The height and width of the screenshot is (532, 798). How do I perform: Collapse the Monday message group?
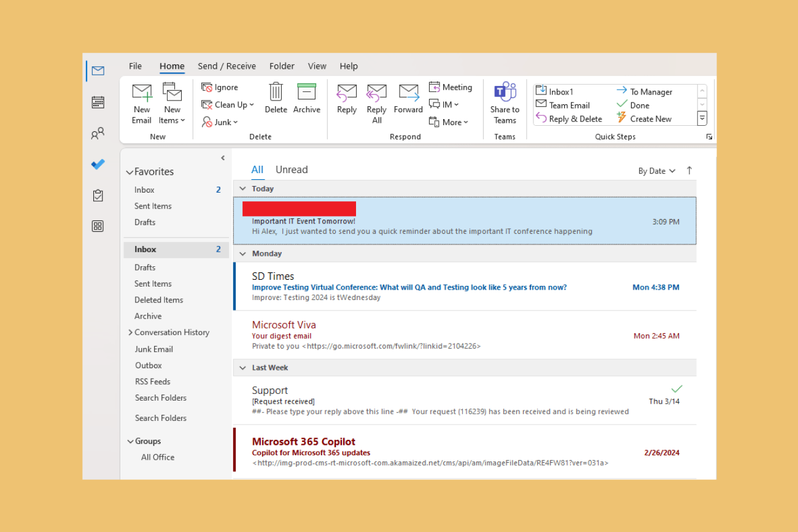pyautogui.click(x=242, y=253)
